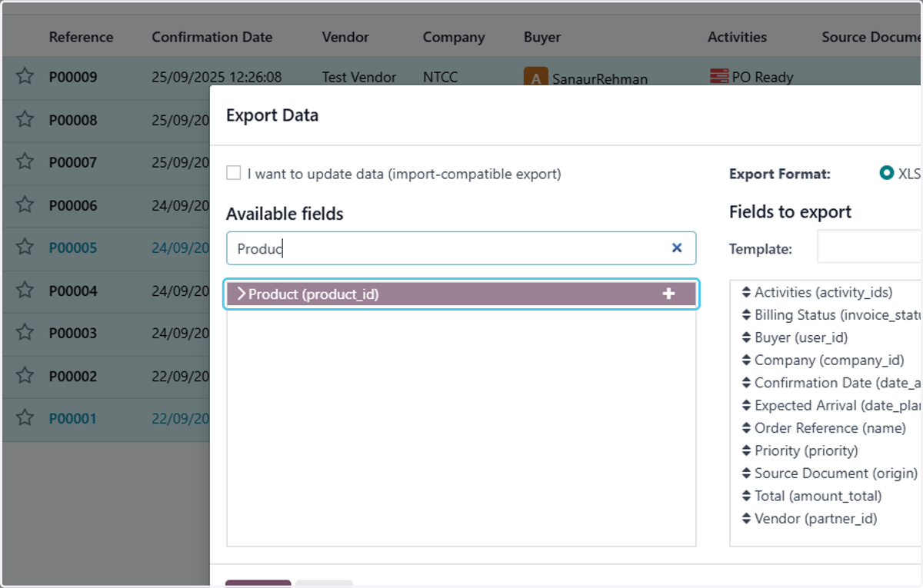Click sort handle for Order Reference (name)
Viewport: 923px width, 588px height.
point(746,428)
